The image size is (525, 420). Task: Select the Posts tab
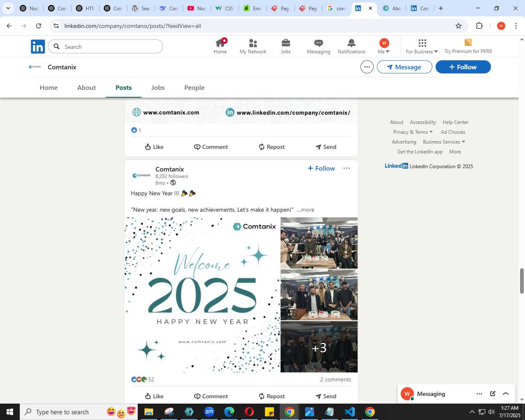point(123,87)
